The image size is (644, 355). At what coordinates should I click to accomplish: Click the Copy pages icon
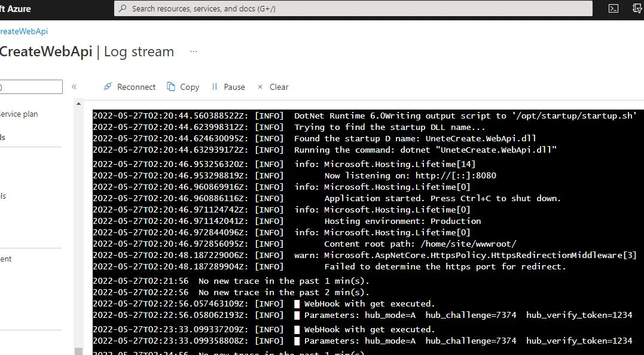(171, 86)
